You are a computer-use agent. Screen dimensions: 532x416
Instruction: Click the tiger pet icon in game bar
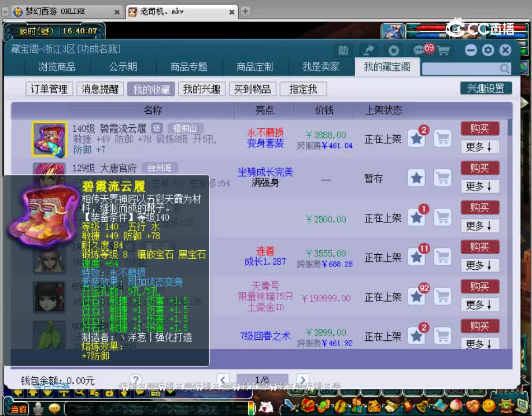(x=374, y=406)
